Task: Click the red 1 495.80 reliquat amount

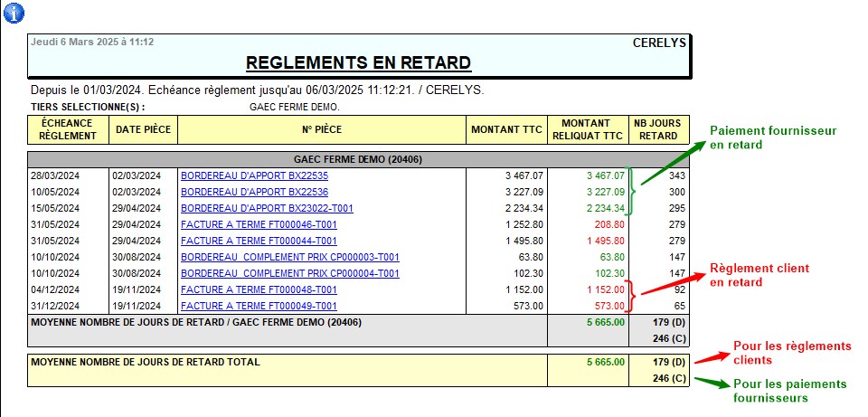Action: (x=605, y=241)
